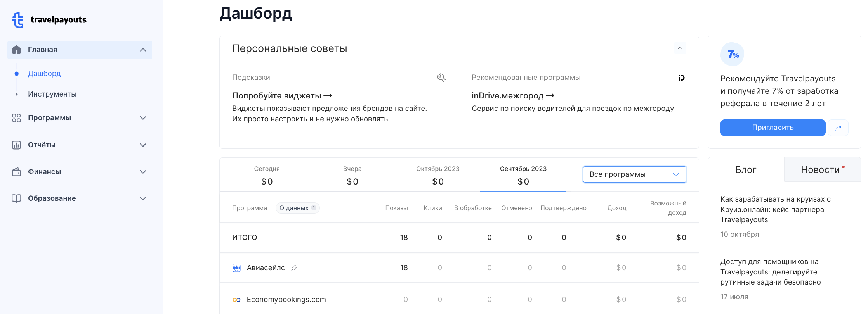Image resolution: width=868 pixels, height=314 pixels.
Task: Click the Подсказки label
Action: (251, 78)
